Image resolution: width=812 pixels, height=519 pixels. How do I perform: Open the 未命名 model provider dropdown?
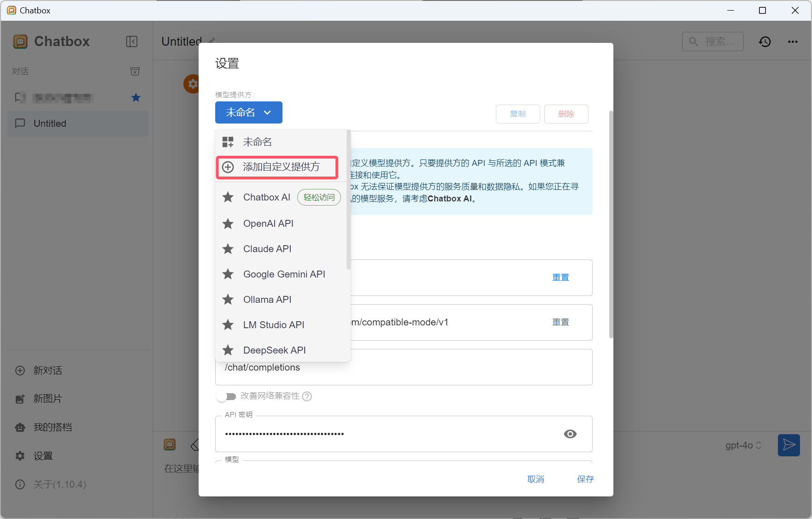(249, 112)
